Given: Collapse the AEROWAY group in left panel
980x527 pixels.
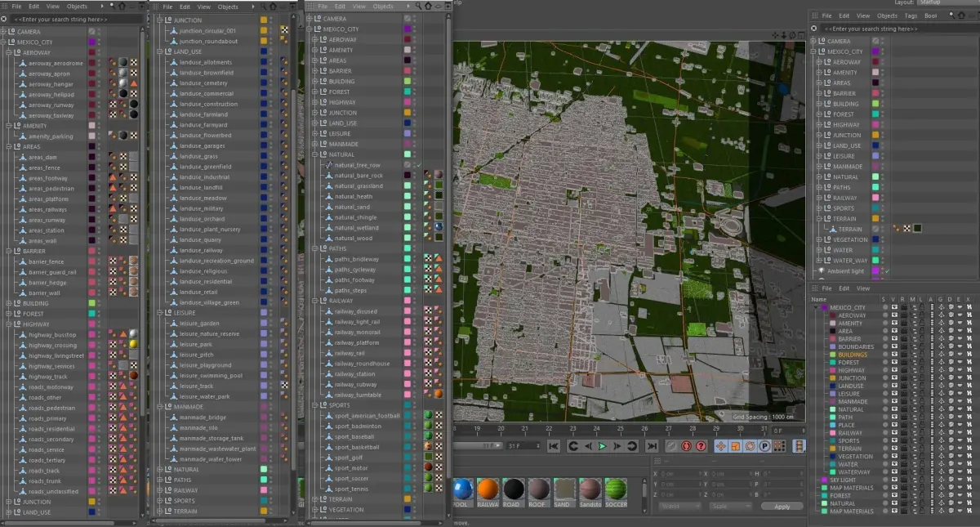Looking at the screenshot, I should tap(9, 52).
